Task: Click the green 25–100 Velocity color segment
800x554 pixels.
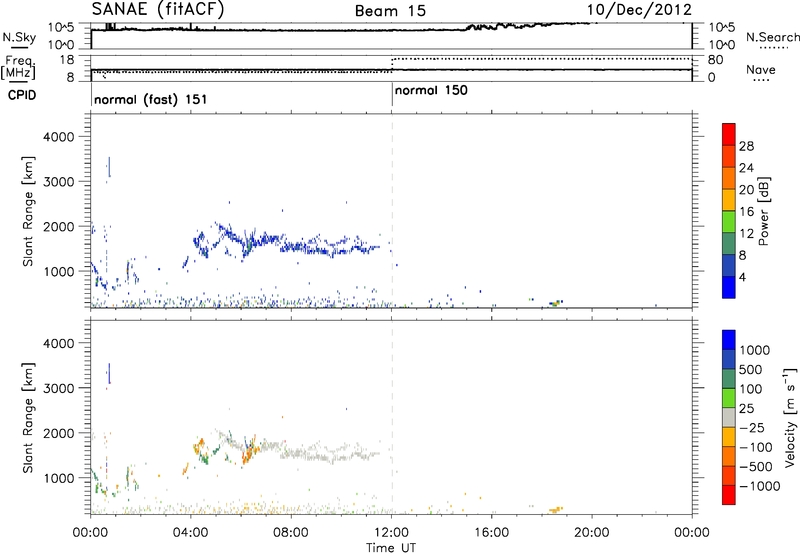Action: [x=729, y=398]
